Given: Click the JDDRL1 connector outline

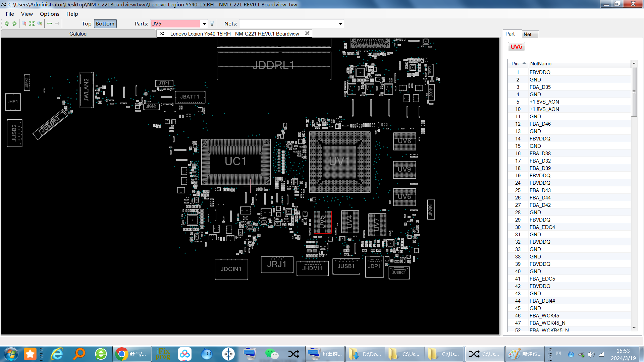Looking at the screenshot, I should point(274,66).
